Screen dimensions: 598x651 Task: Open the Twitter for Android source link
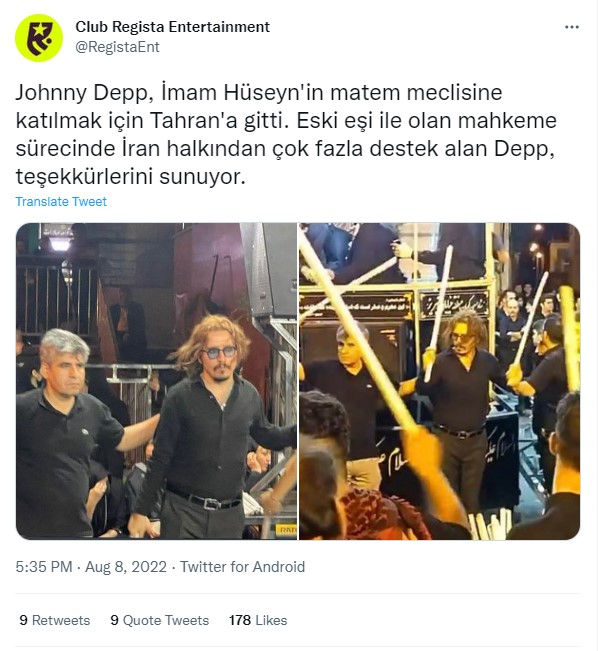pyautogui.click(x=243, y=567)
